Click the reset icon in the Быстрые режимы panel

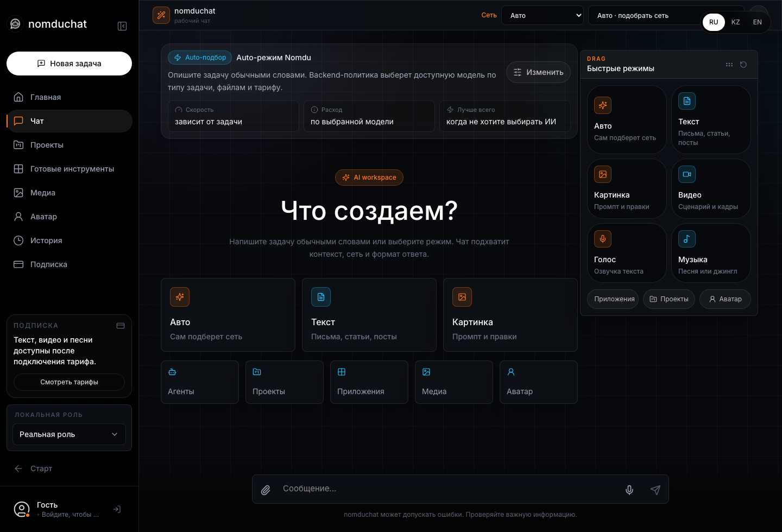click(x=743, y=65)
